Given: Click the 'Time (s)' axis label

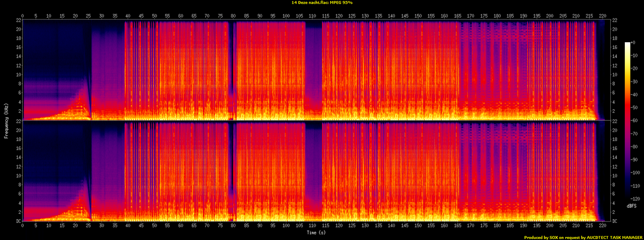Looking at the screenshot, I should click(316, 232).
